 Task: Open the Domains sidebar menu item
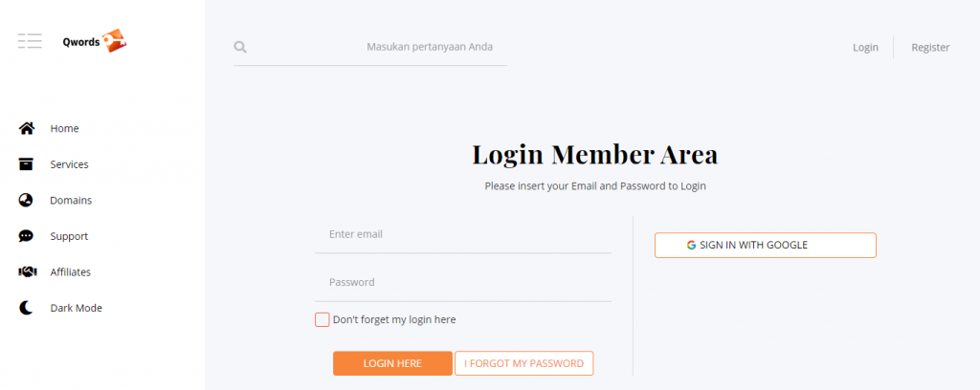(71, 200)
